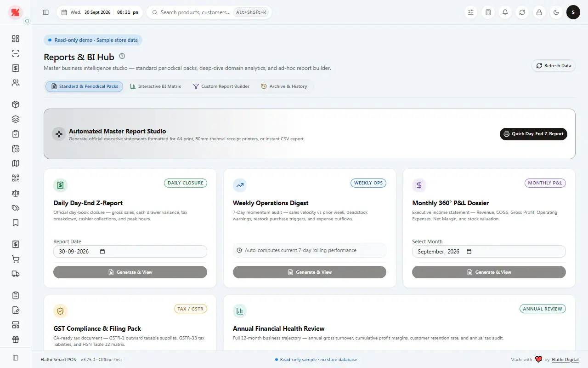588x368 pixels.
Task: Switch to the Custom Report Builder tab
Action: (x=221, y=86)
